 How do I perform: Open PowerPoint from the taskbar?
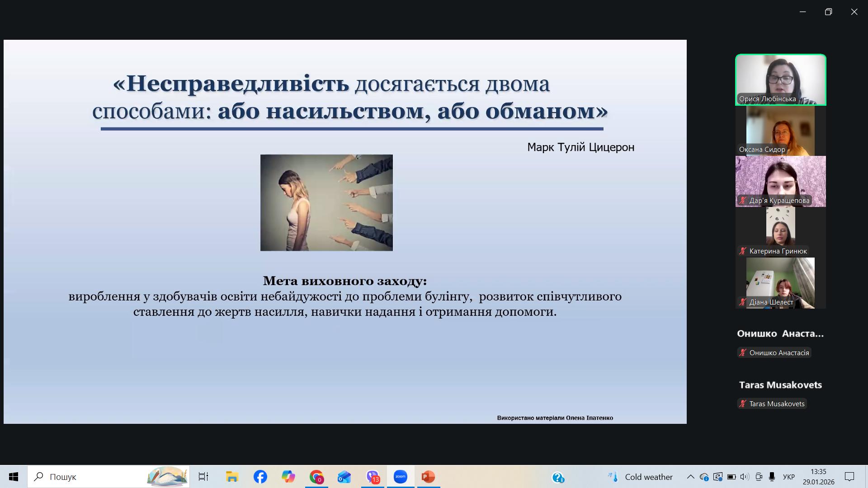coord(428,477)
